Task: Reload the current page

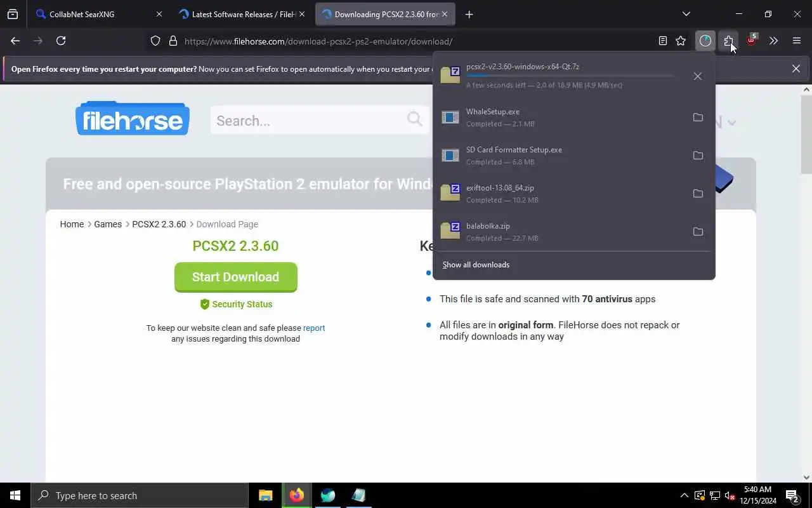Action: pos(61,41)
